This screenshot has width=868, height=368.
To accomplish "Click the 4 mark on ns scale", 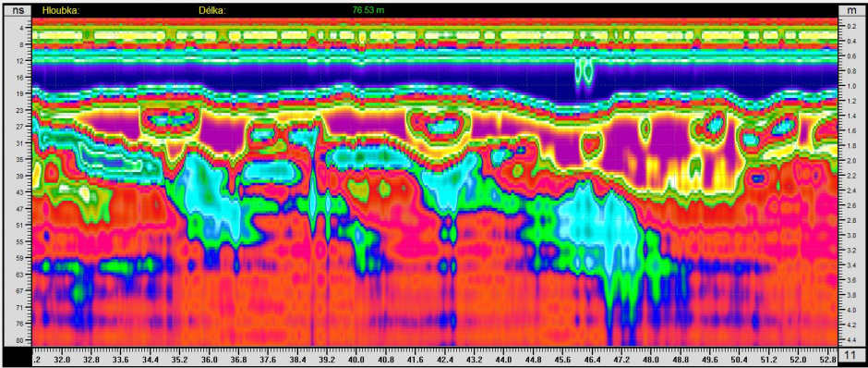I will [x=20, y=28].
